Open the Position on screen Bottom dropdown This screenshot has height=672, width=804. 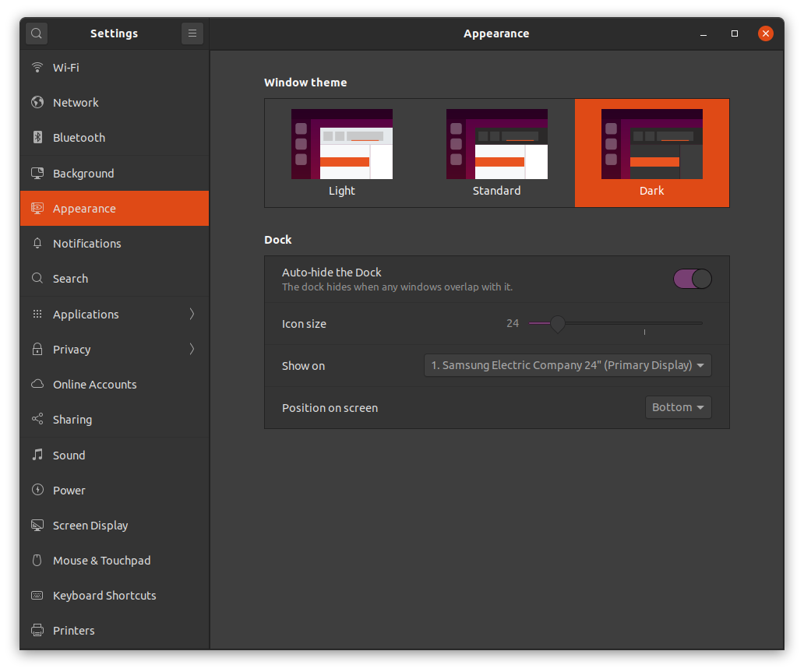678,407
